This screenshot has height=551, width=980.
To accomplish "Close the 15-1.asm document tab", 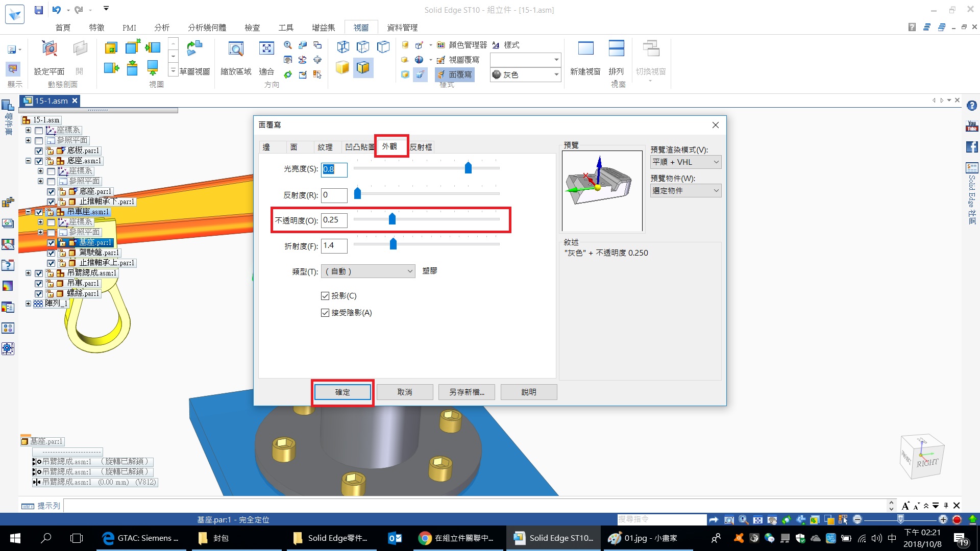I will (75, 101).
